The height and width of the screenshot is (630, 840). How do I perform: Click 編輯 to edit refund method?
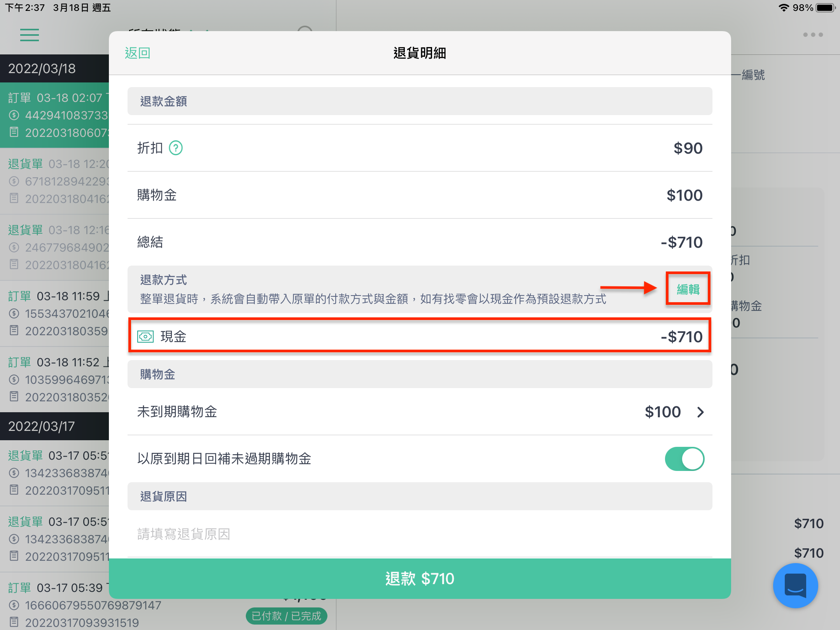[688, 289]
